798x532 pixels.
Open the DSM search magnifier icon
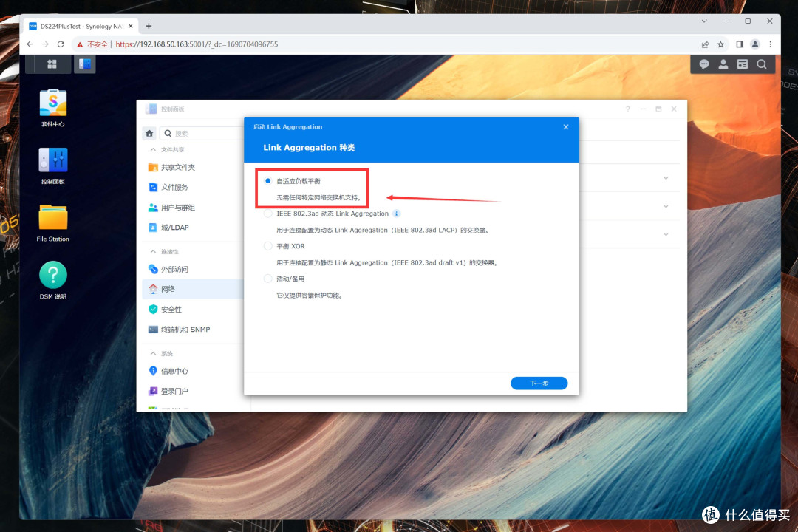pyautogui.click(x=761, y=64)
